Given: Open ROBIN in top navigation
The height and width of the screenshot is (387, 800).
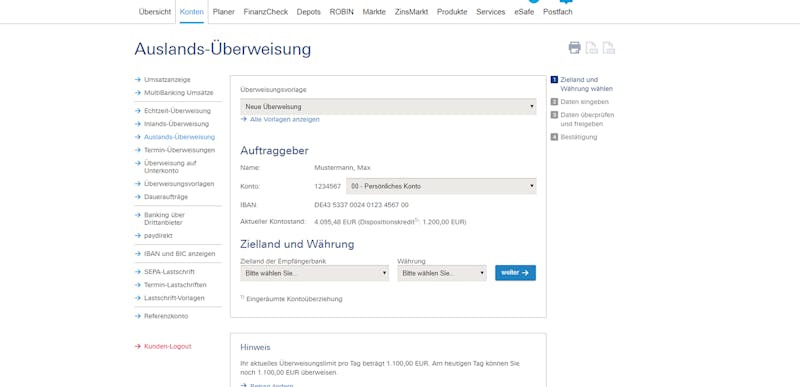Looking at the screenshot, I should tap(341, 12).
